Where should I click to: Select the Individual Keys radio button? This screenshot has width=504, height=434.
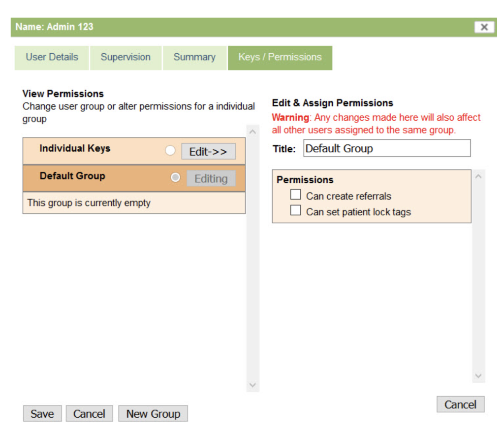coord(170,151)
